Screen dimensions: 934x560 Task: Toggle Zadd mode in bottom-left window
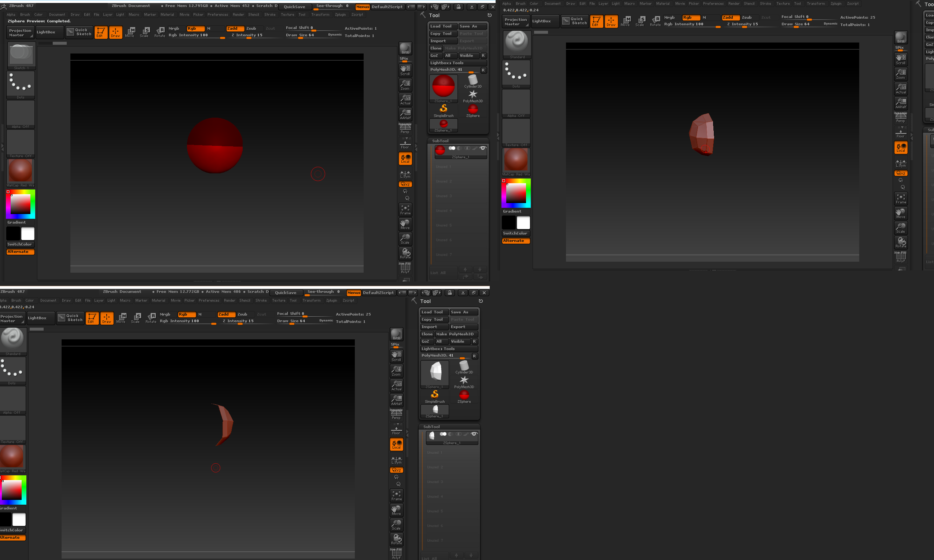point(226,314)
